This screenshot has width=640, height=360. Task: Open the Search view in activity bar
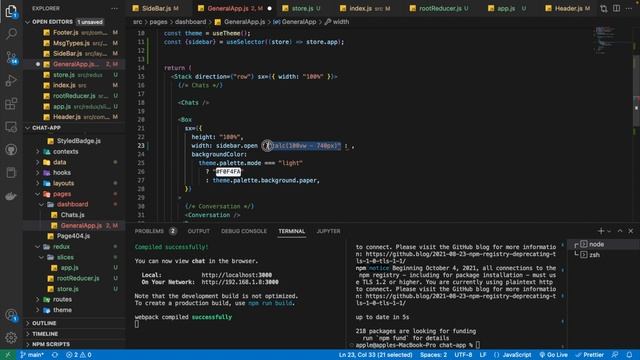pyautogui.click(x=11, y=33)
